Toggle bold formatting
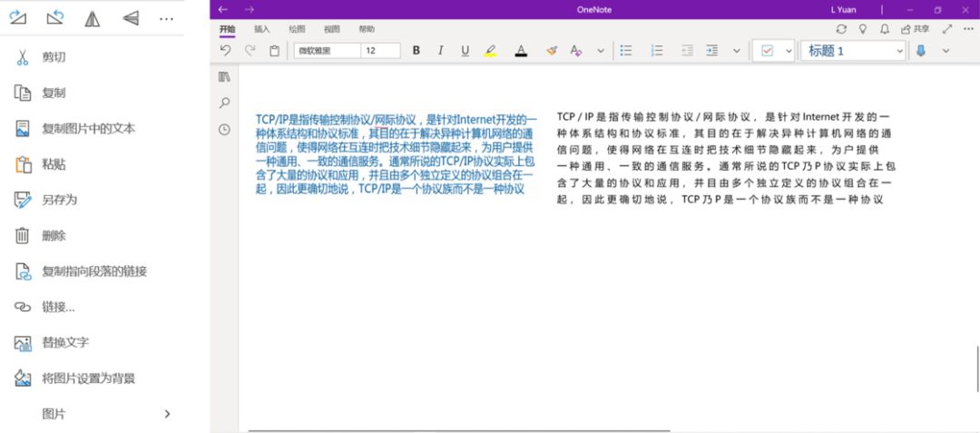This screenshot has width=980, height=433. (416, 51)
